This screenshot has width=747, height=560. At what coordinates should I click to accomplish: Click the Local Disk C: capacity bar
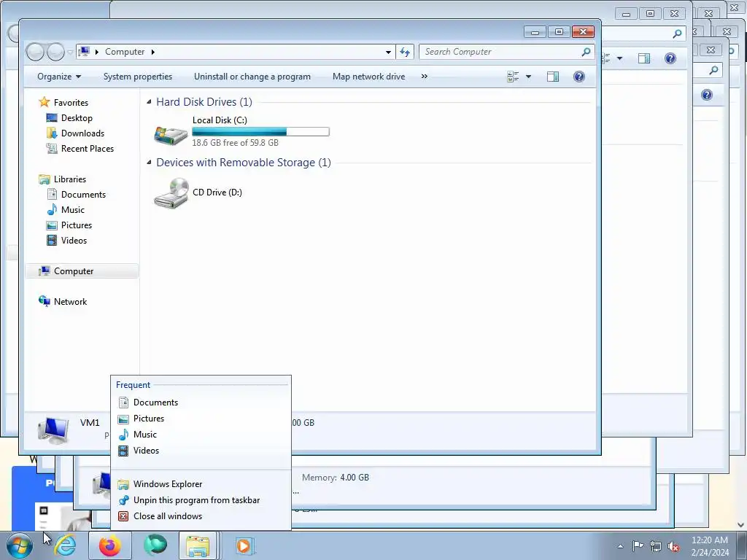[x=260, y=132]
